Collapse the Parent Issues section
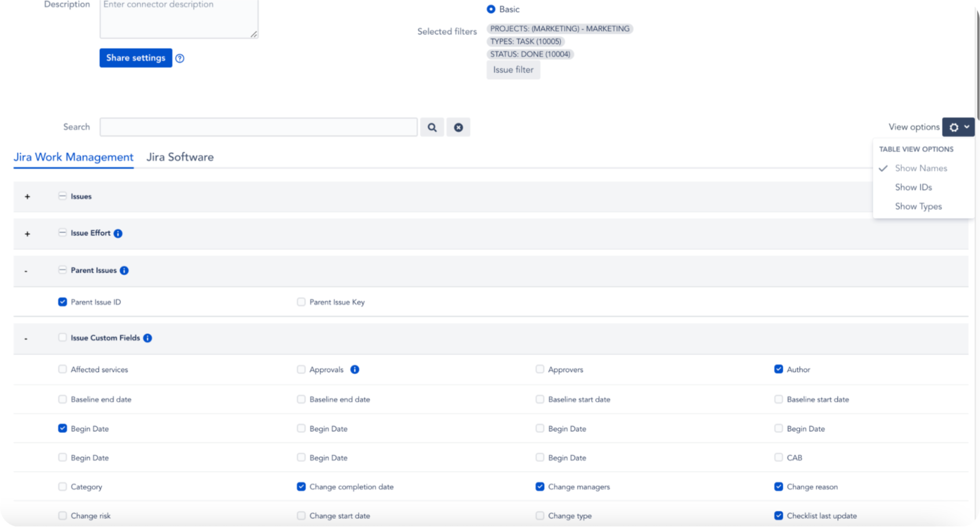 [26, 271]
